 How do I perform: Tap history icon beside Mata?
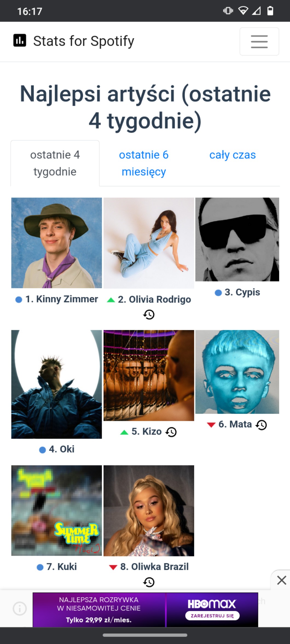(x=261, y=425)
